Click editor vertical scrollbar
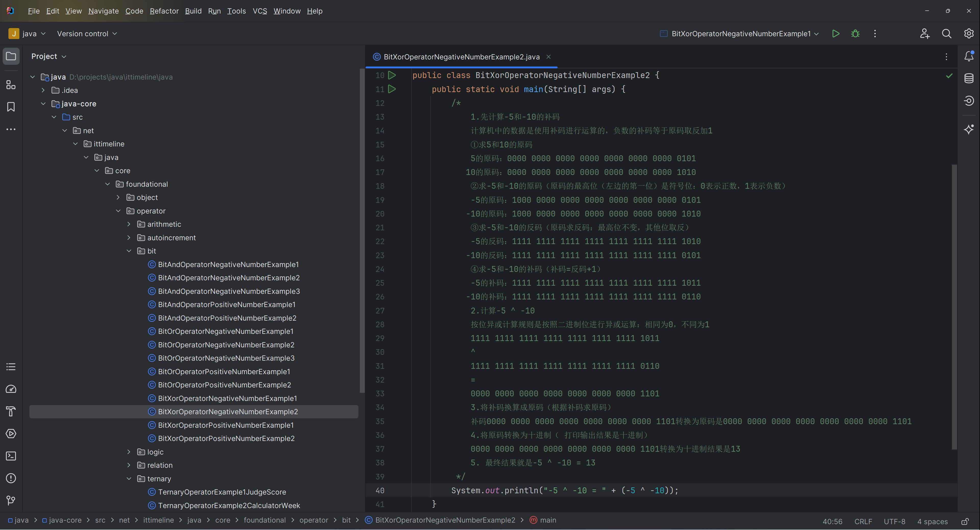Viewport: 980px width, 530px height. (954, 307)
